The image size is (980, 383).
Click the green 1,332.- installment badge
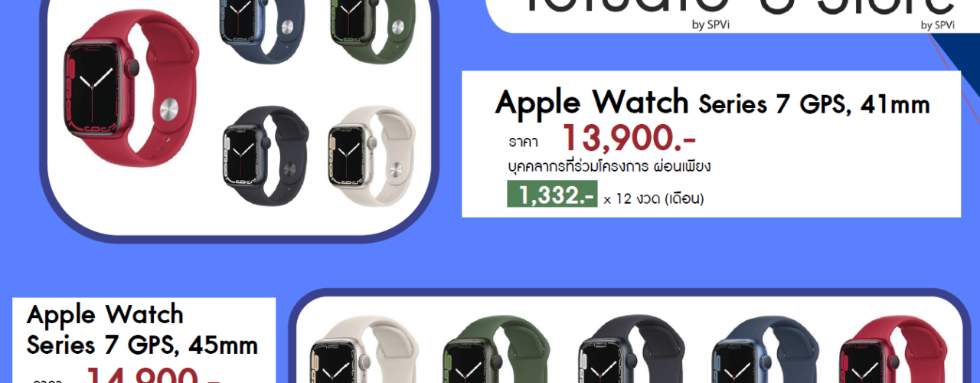click(x=552, y=195)
